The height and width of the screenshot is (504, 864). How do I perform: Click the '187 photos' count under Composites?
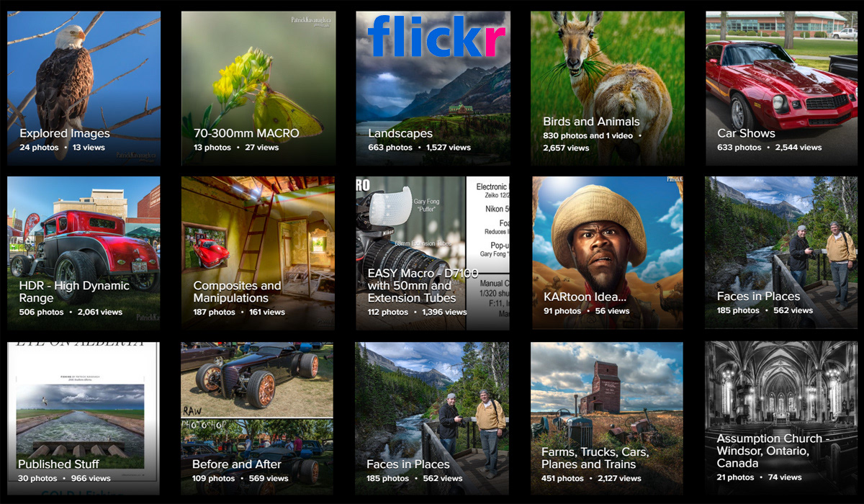pyautogui.click(x=215, y=312)
